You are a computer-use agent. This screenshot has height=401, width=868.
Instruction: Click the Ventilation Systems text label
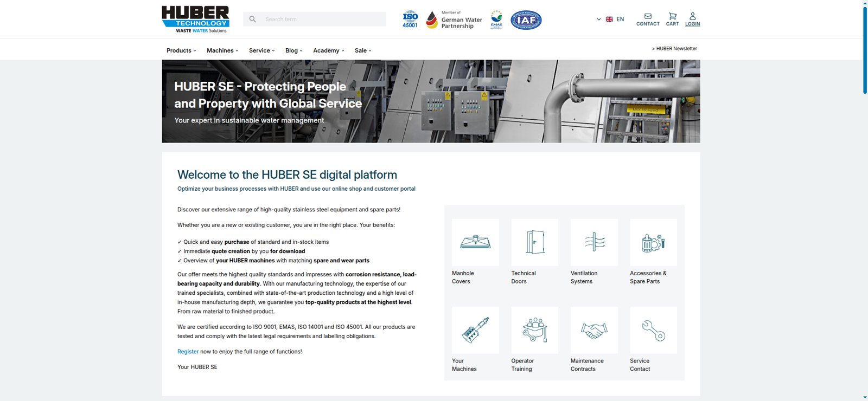pos(584,277)
